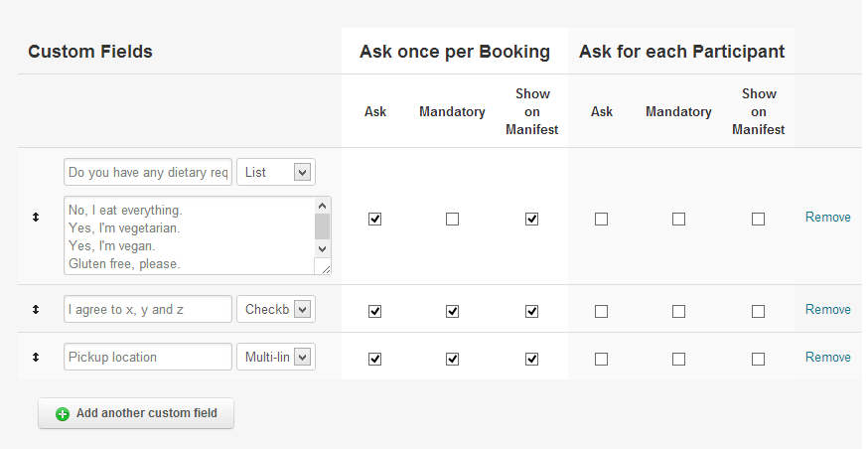Enable per-booking Mandatory for dietary requirements field
Viewport: 868px width, 449px height.
click(452, 220)
